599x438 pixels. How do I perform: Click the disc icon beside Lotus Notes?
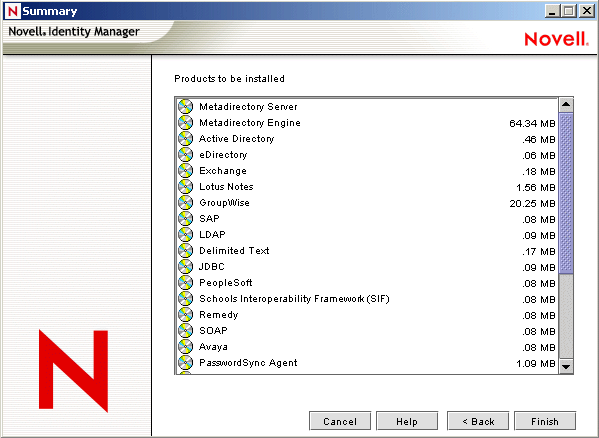(186, 187)
